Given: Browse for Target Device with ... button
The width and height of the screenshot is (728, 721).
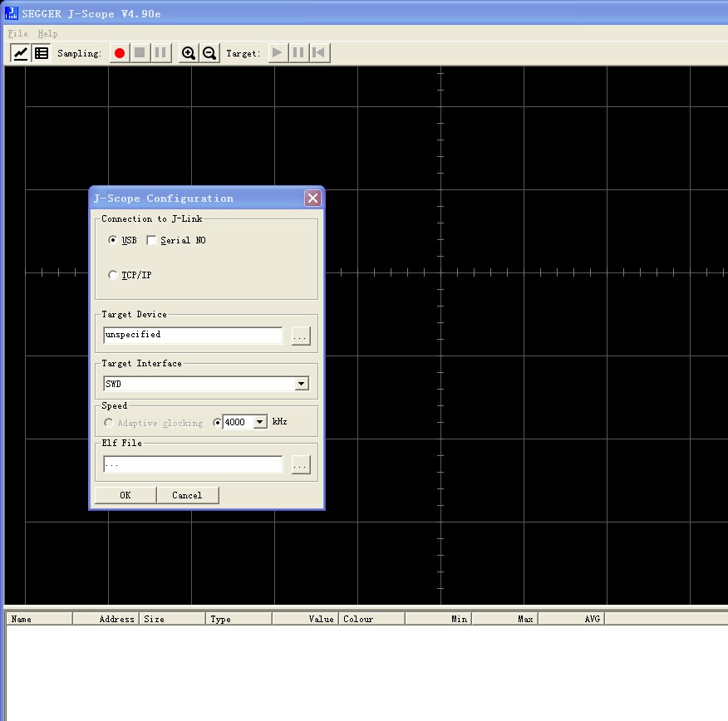Looking at the screenshot, I should 301,336.
